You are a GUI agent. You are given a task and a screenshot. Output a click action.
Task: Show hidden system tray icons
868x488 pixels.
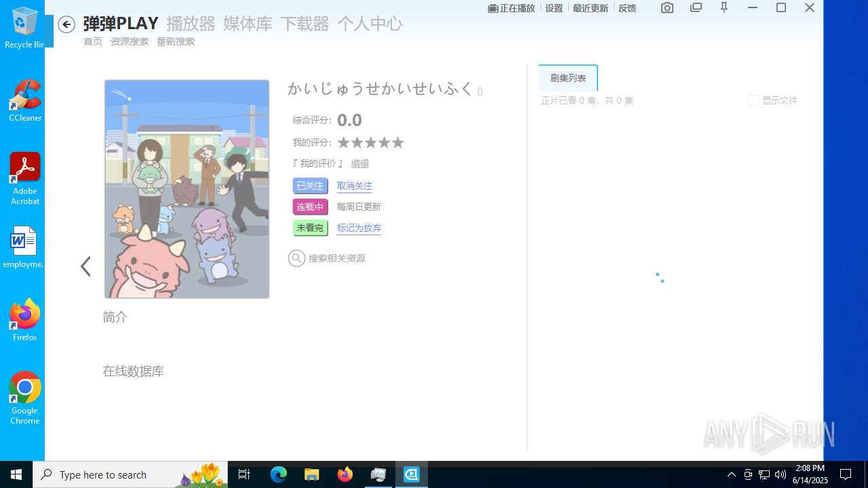[x=732, y=474]
